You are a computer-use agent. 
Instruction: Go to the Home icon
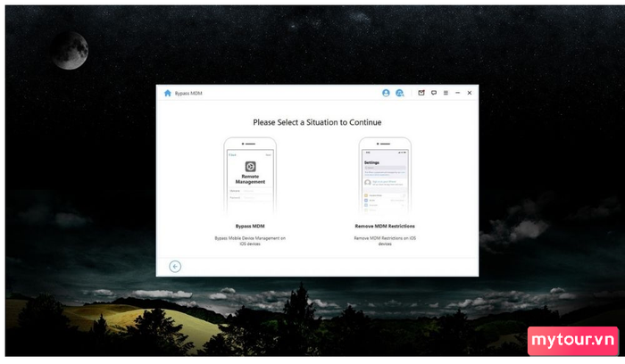coord(168,93)
